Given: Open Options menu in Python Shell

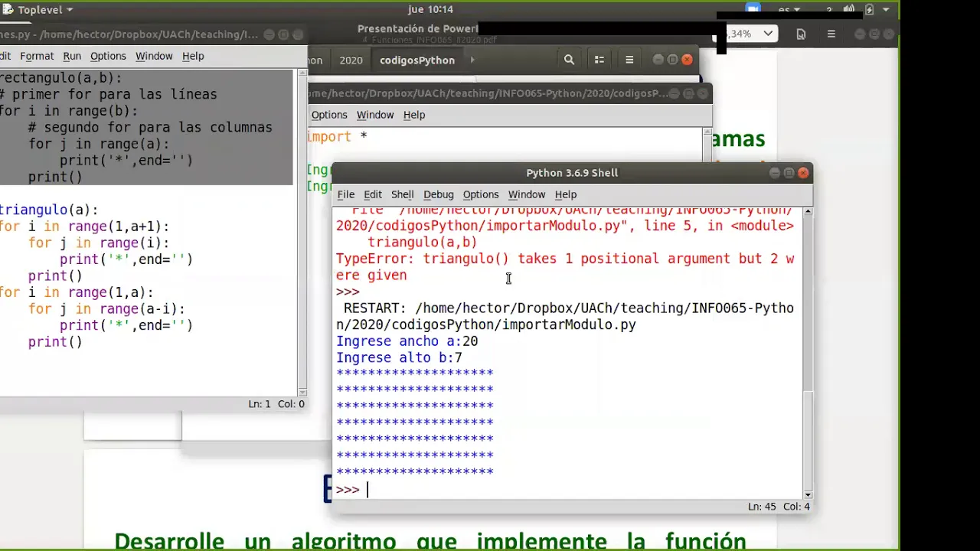Looking at the screenshot, I should 481,194.
